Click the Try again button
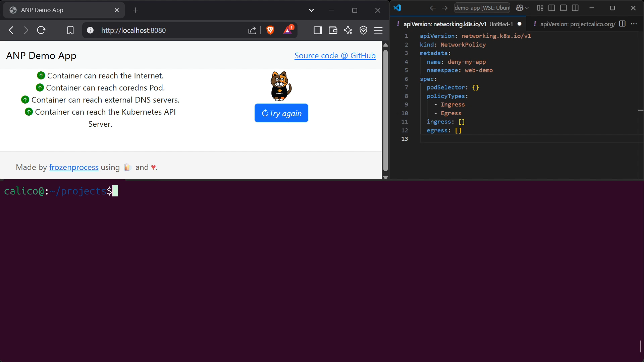Screen dimensions: 644x362 click(x=281, y=113)
